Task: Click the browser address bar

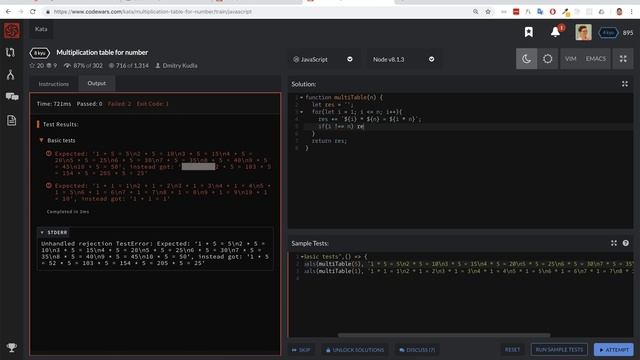Action: [x=257, y=12]
